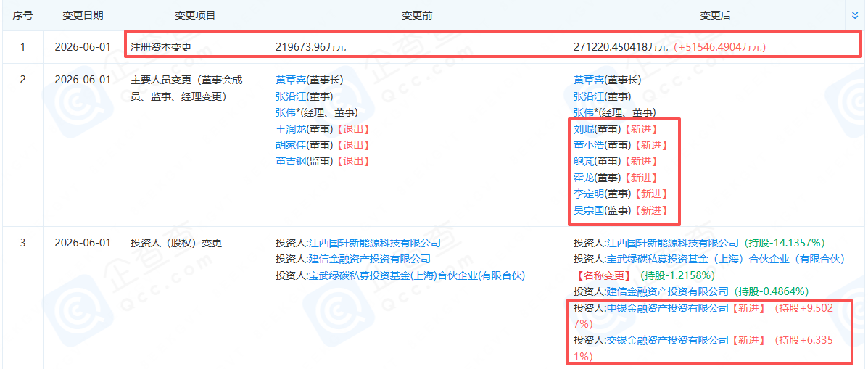Open 江西国轩新能源科技有限公司 link in 变更前 column
The width and height of the screenshot is (868, 369).
point(375,242)
